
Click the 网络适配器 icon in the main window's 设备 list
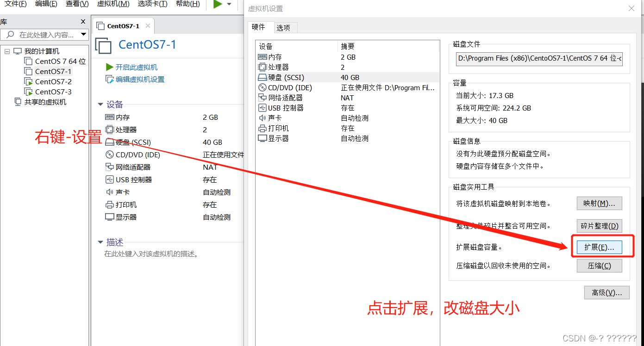[110, 167]
